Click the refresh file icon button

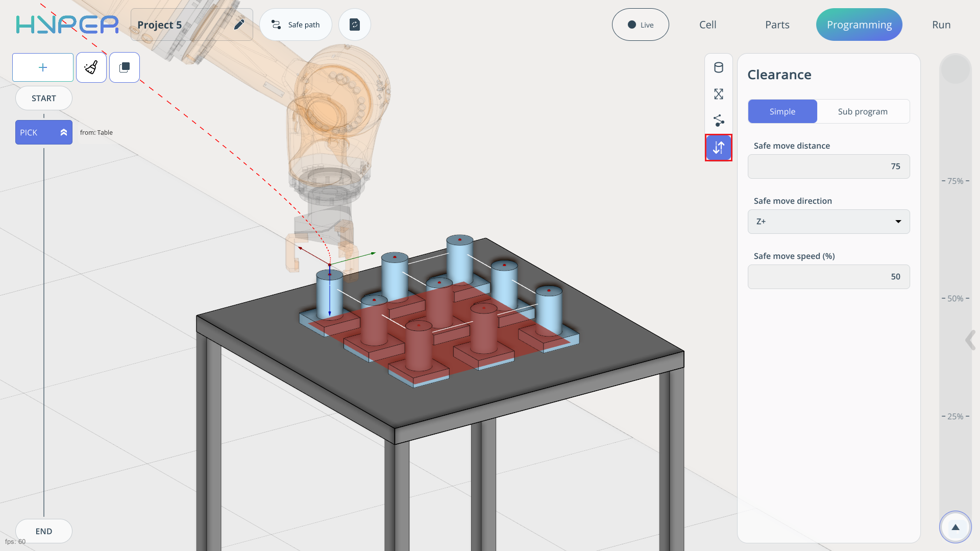pyautogui.click(x=355, y=25)
